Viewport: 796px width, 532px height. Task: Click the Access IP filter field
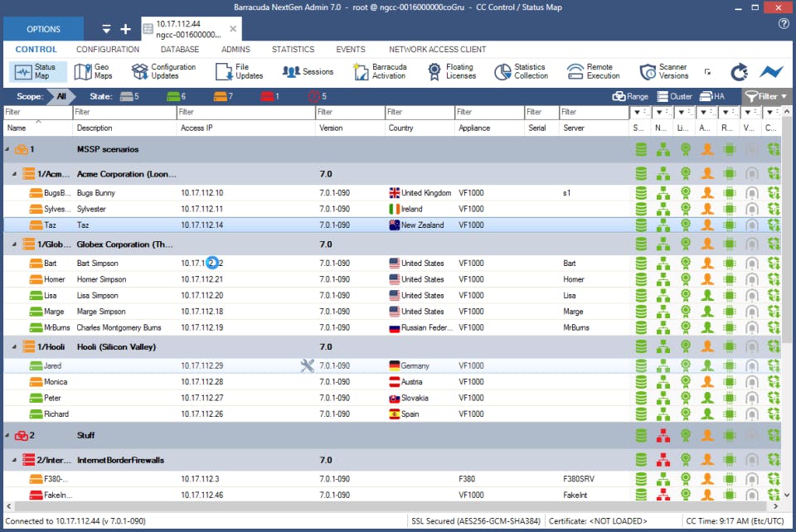[246, 112]
